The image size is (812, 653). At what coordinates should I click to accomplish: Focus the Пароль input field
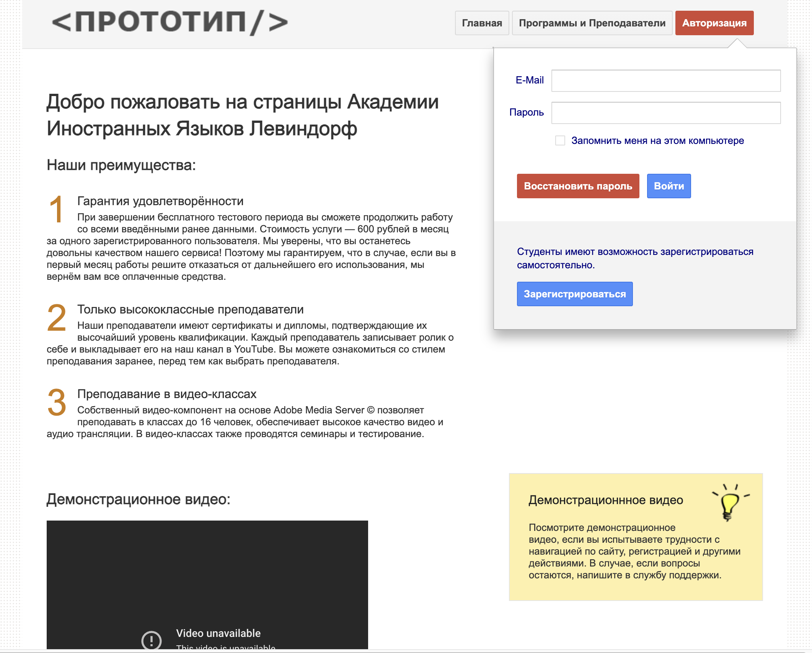(665, 113)
